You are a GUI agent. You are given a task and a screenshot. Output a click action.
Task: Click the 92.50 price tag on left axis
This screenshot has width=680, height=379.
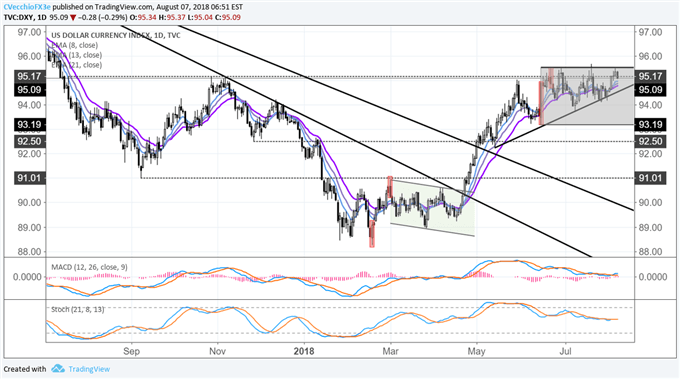point(29,141)
